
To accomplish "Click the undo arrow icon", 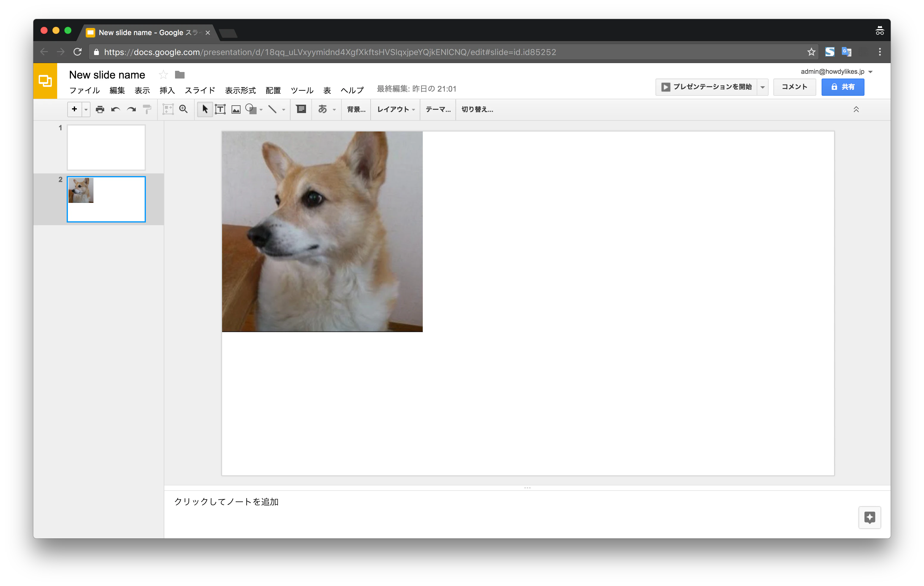I will 115,109.
